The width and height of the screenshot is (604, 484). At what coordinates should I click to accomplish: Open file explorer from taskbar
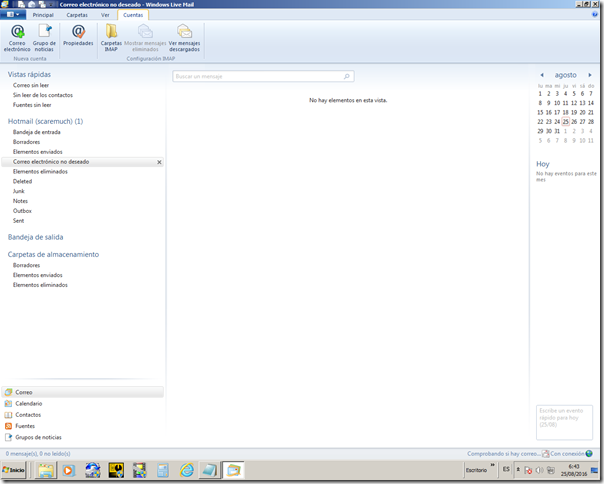pyautogui.click(x=46, y=470)
